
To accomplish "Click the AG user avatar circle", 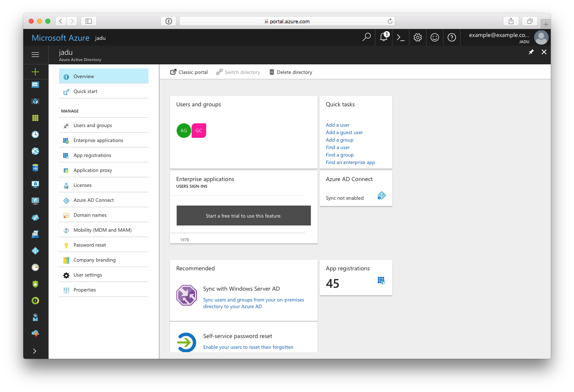I will [184, 130].
